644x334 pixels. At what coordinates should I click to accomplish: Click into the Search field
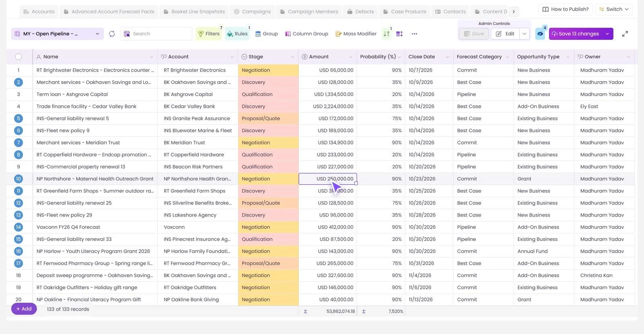coord(156,34)
